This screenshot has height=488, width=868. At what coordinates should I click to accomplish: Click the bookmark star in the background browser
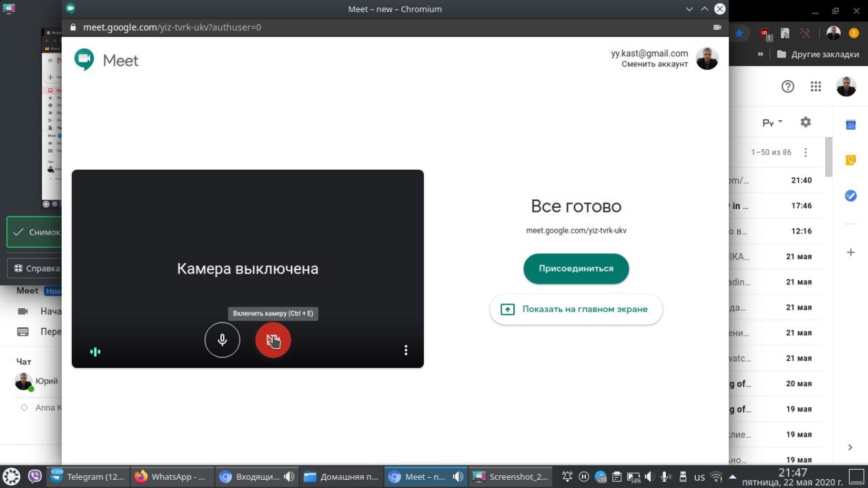739,33
